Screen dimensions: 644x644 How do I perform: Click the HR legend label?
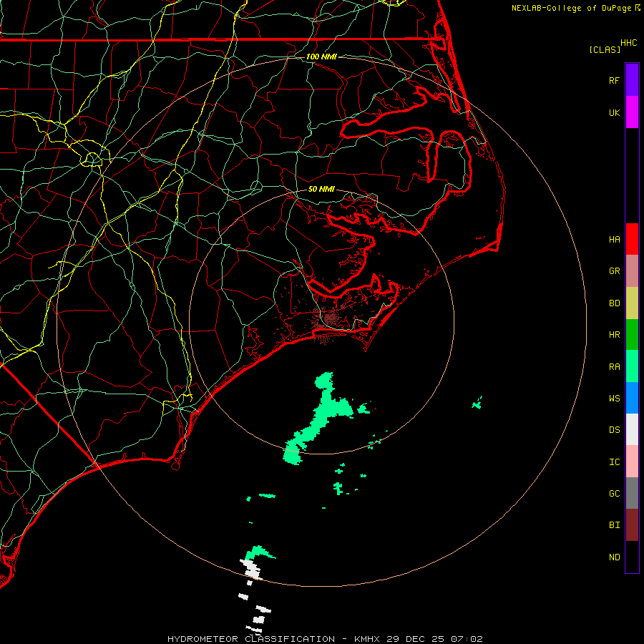pyautogui.click(x=614, y=335)
